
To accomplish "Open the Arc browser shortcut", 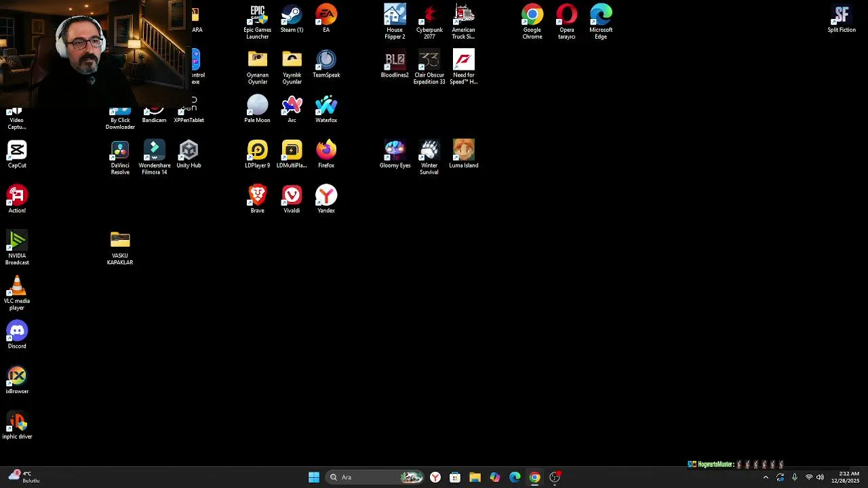I will [x=292, y=109].
